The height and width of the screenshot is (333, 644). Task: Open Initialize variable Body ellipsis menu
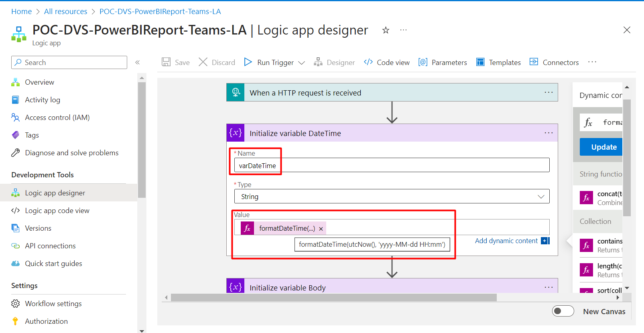click(549, 287)
